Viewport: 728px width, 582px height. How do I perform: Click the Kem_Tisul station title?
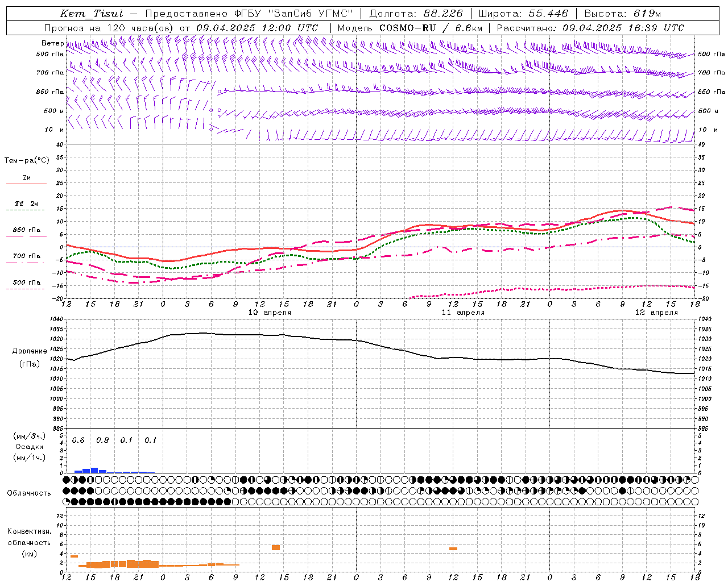coord(92,14)
